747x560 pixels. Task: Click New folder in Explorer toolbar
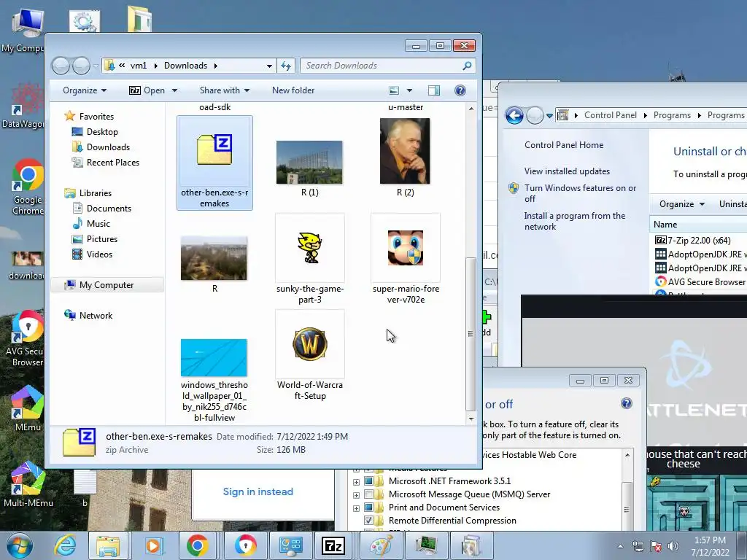(x=293, y=90)
